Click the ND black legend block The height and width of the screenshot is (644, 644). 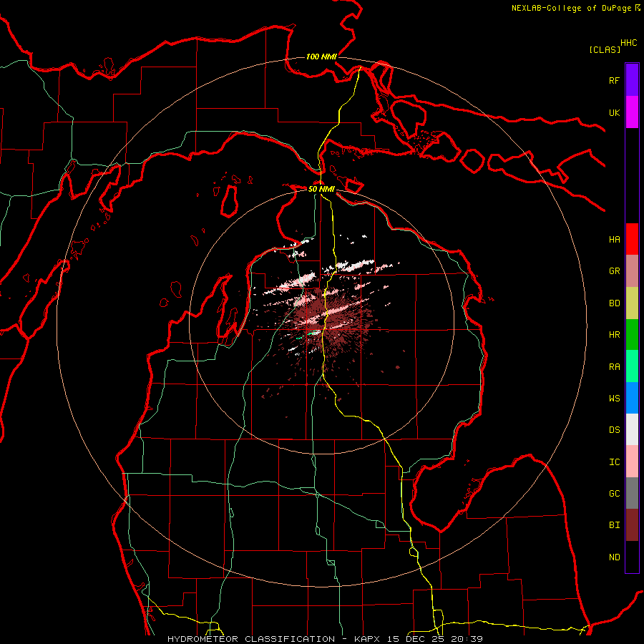[632, 557]
